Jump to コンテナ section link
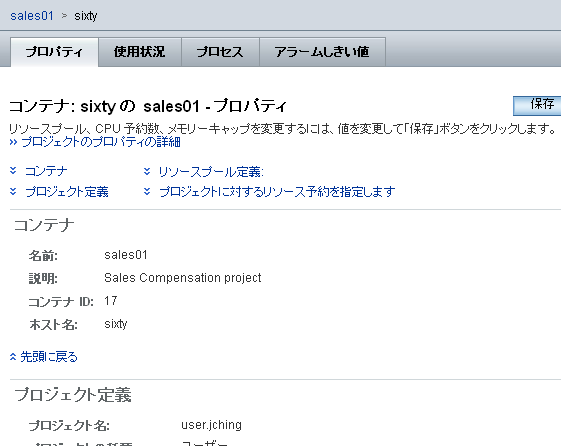Image resolution: width=561 pixels, height=446 pixels. pyautogui.click(x=46, y=171)
